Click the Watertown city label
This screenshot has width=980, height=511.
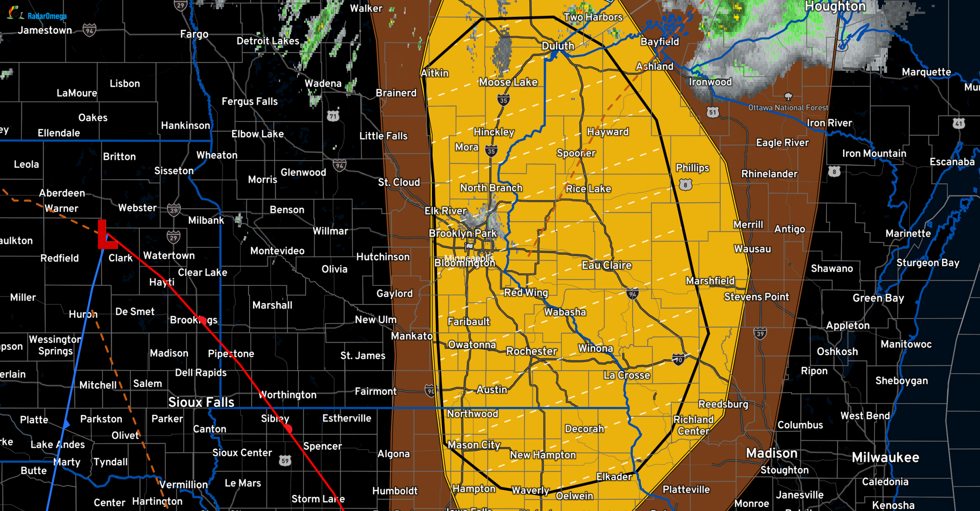(169, 256)
